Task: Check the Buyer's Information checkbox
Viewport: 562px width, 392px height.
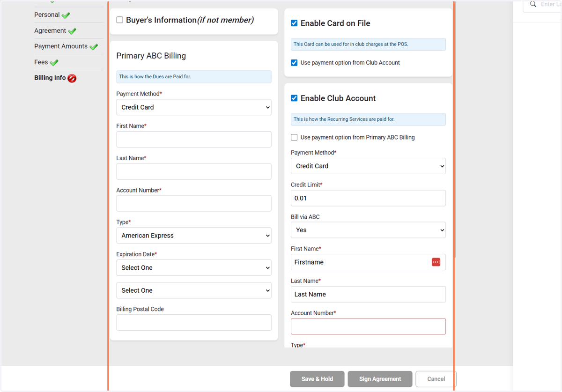Action: 120,20
